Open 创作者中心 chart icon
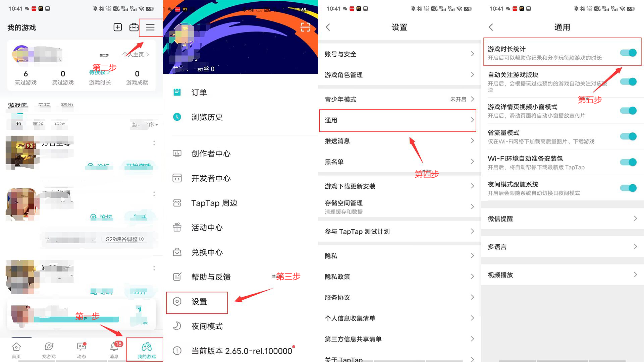This screenshot has width=644, height=362. pos(177,154)
